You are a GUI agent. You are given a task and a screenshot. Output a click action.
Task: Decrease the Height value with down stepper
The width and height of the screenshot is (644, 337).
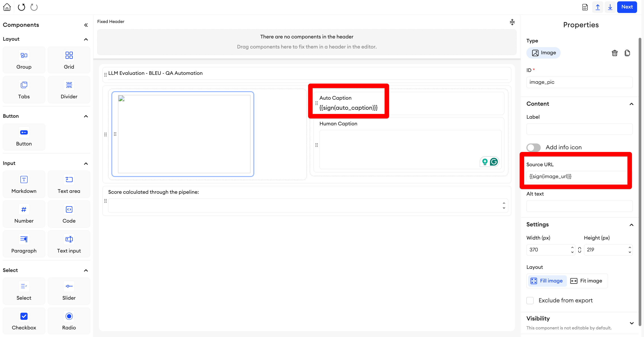click(630, 252)
